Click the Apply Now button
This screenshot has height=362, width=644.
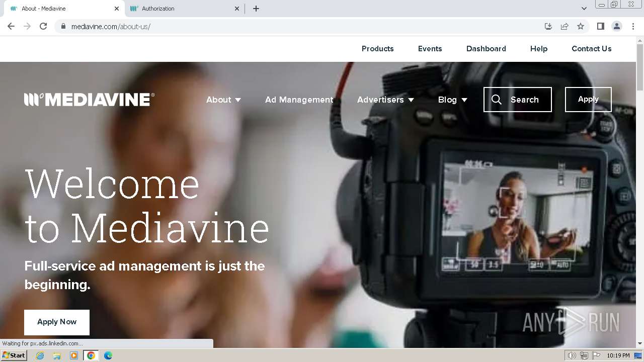click(57, 322)
